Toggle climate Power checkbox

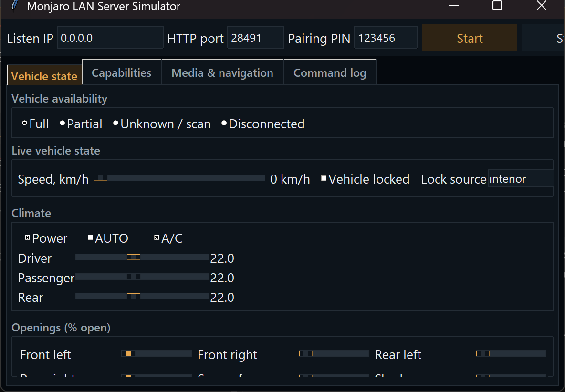(46, 238)
